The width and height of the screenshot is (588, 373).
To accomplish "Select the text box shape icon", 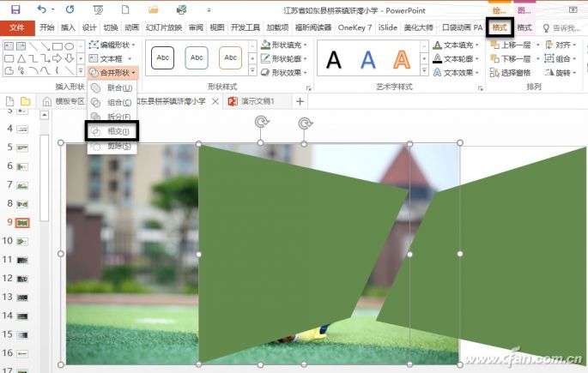I will tap(9, 46).
